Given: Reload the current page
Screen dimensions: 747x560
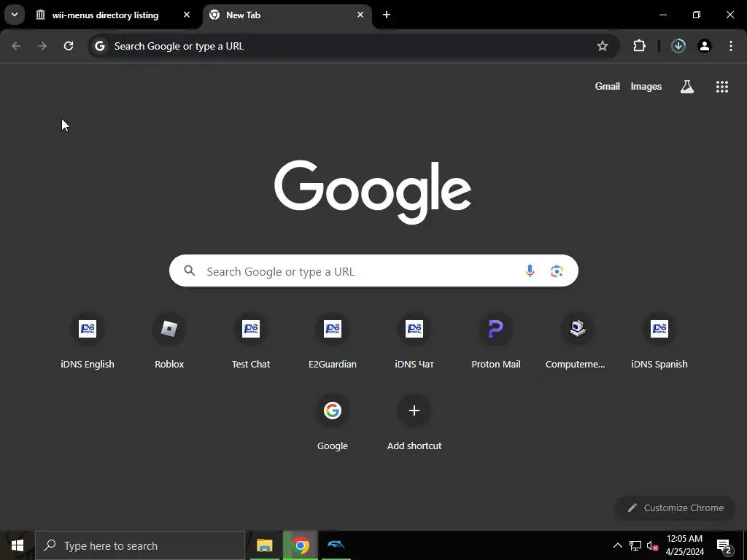Looking at the screenshot, I should click(69, 46).
